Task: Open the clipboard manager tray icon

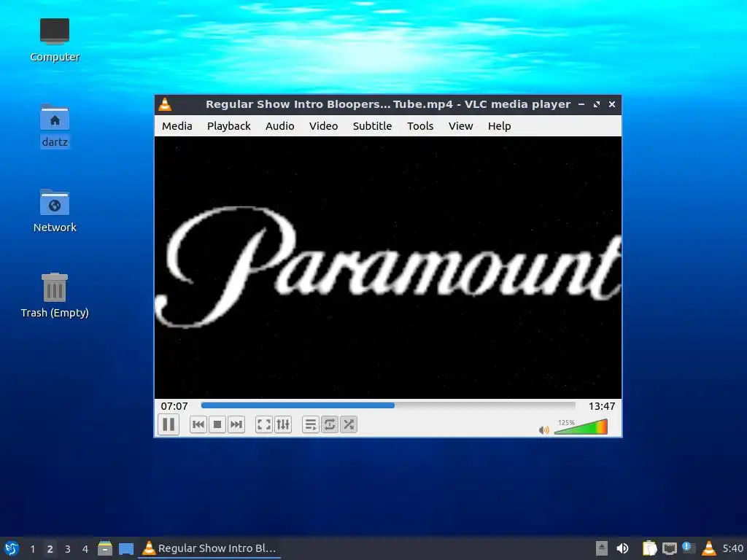Action: click(649, 548)
